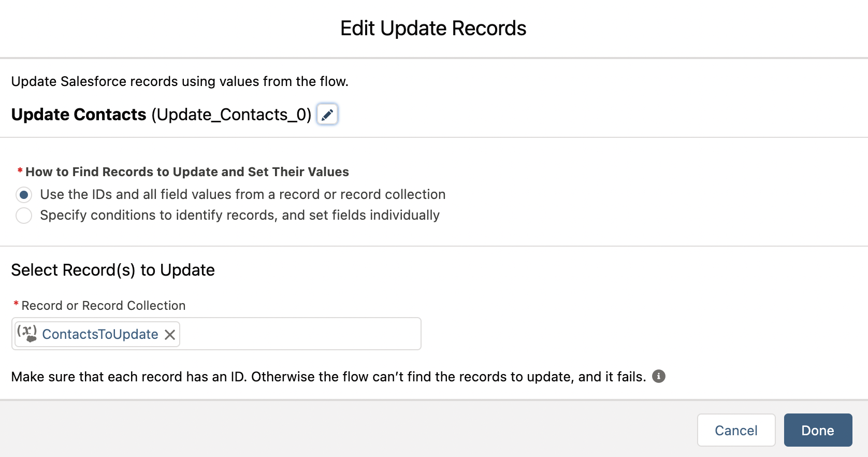Screen dimensions: 868x457
Task: Click the "Edit Update Records" dialog title
Action: click(433, 28)
